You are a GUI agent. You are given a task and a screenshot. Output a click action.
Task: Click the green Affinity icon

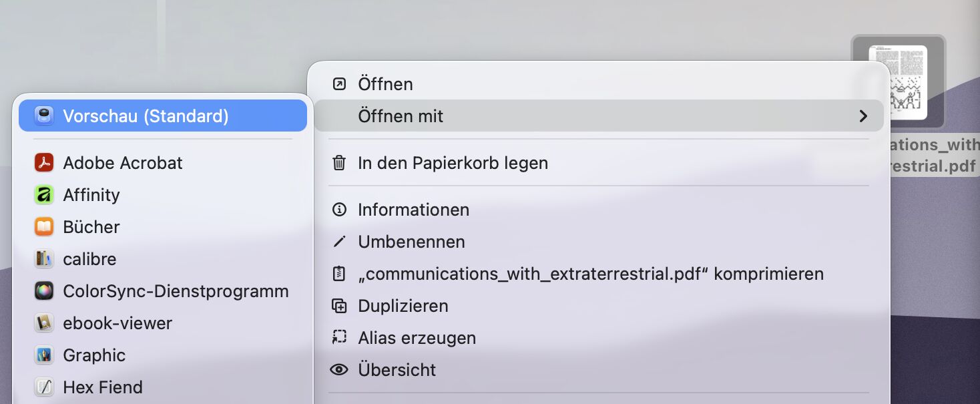click(x=44, y=195)
